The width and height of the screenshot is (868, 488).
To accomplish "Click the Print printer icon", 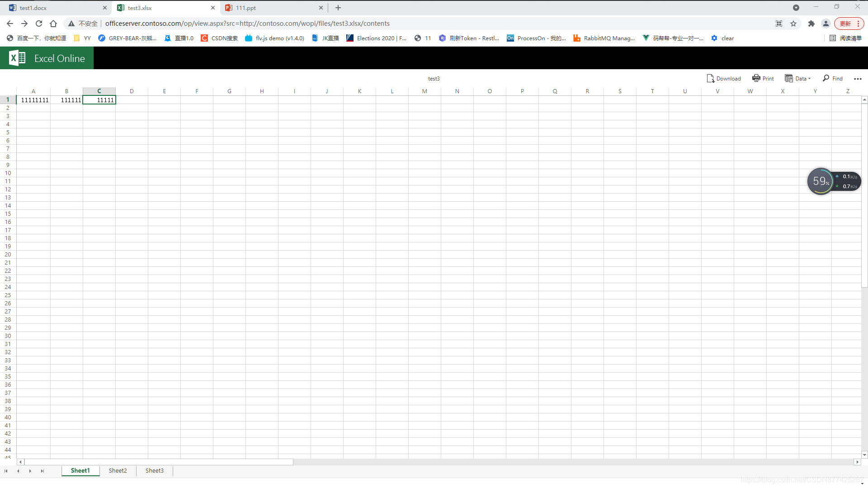I will 756,78.
